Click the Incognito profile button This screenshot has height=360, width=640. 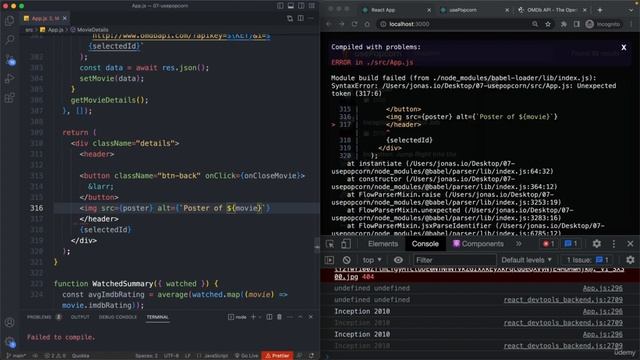tap(603, 24)
